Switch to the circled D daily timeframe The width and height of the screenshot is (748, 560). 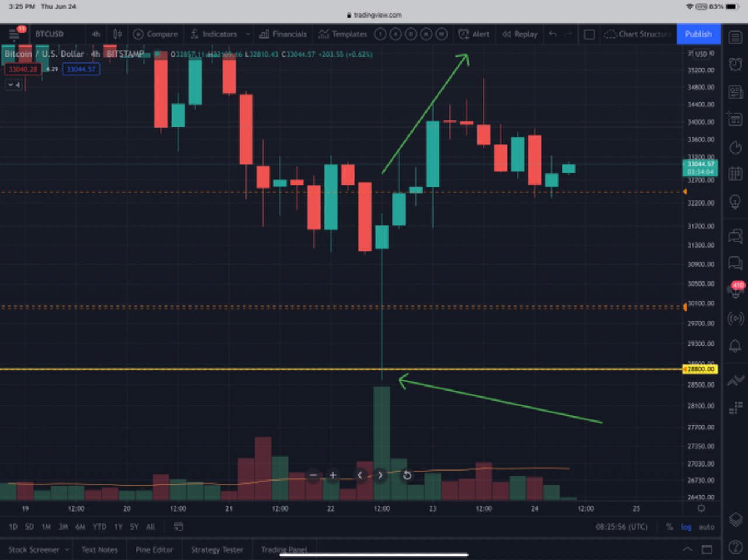click(x=411, y=34)
